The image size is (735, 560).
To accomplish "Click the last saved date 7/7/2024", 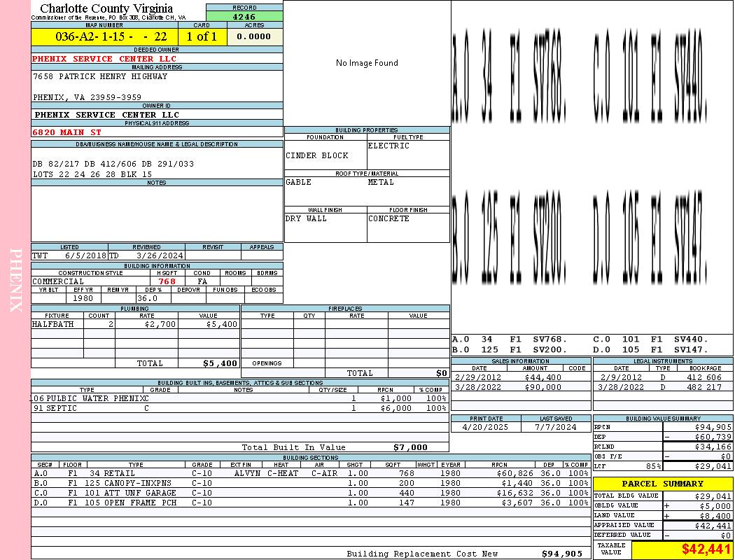I will [x=556, y=428].
